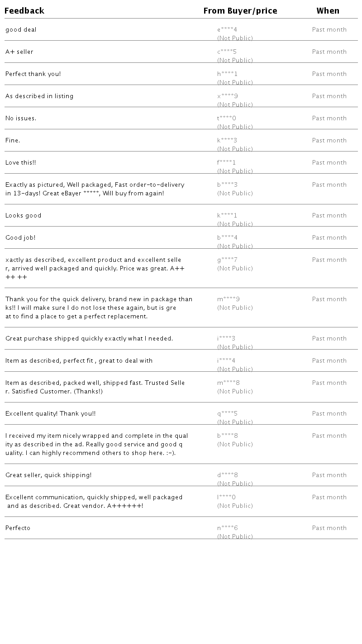Click the When column header

tap(328, 11)
